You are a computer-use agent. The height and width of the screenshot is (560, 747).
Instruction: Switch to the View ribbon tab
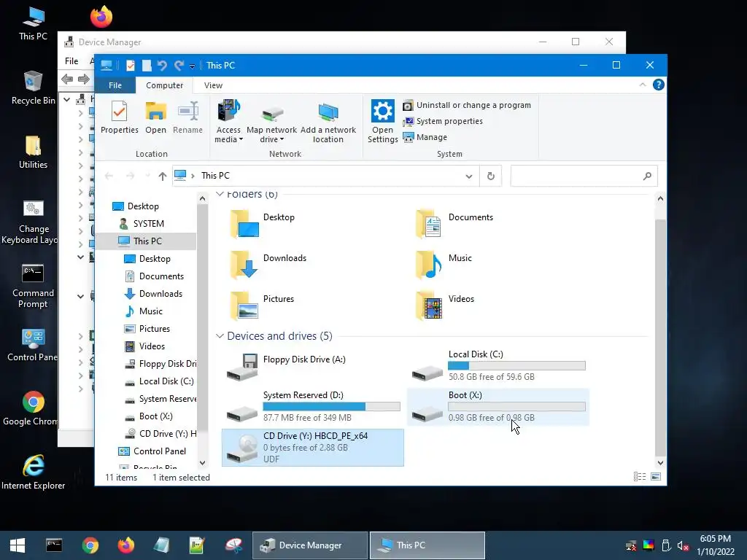pyautogui.click(x=213, y=85)
